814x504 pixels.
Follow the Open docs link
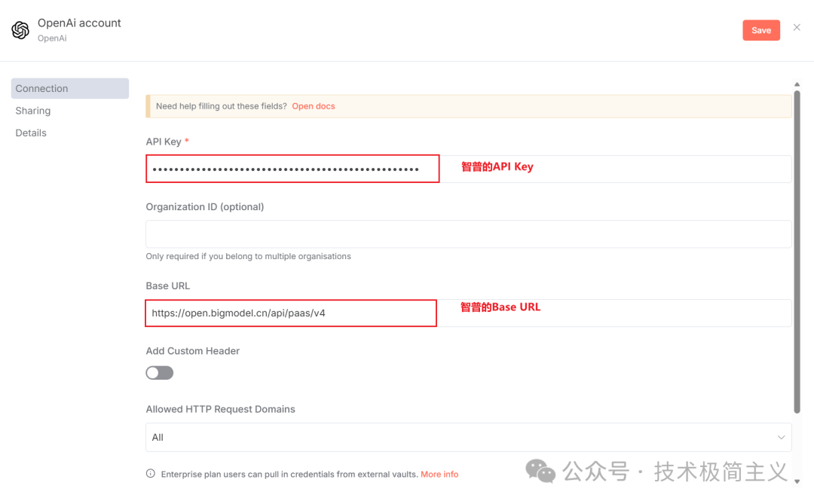click(314, 106)
